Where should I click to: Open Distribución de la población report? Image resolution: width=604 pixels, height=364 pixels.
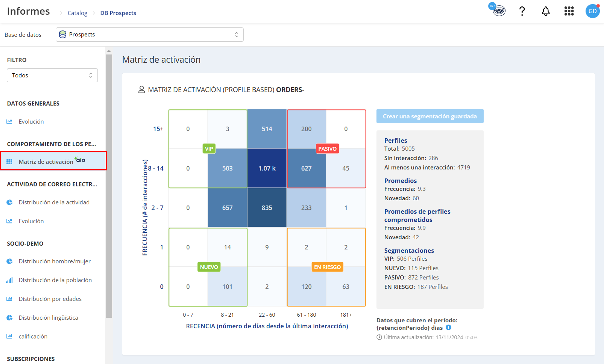55,280
